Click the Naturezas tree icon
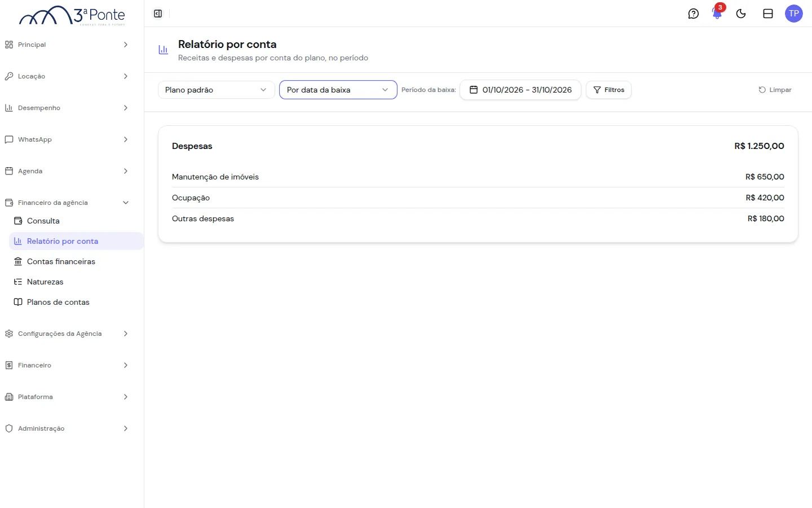The width and height of the screenshot is (812, 508). pos(18,282)
